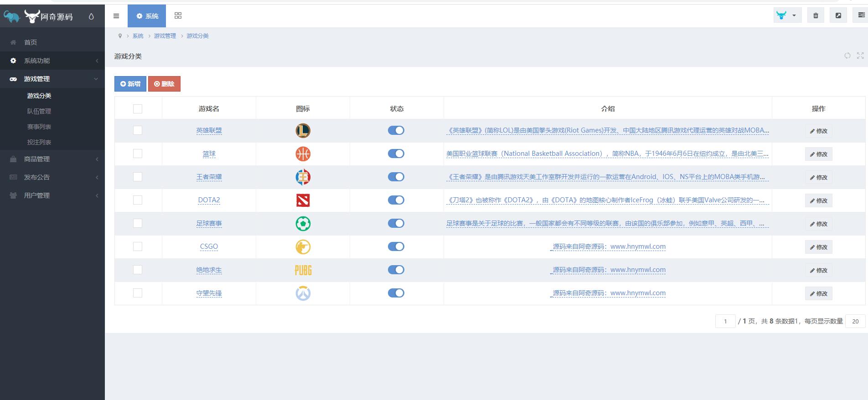Disable the CSGO status switch
This screenshot has height=400, width=868.
click(x=396, y=246)
